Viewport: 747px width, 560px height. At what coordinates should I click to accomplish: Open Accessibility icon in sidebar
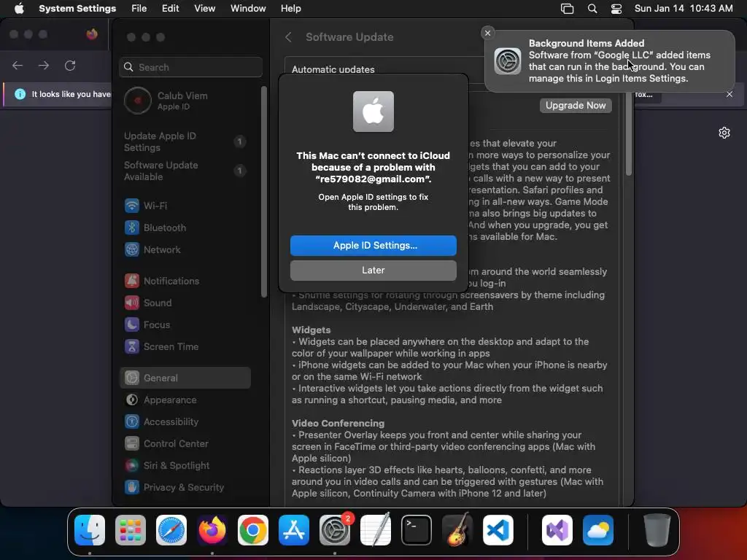tap(132, 422)
